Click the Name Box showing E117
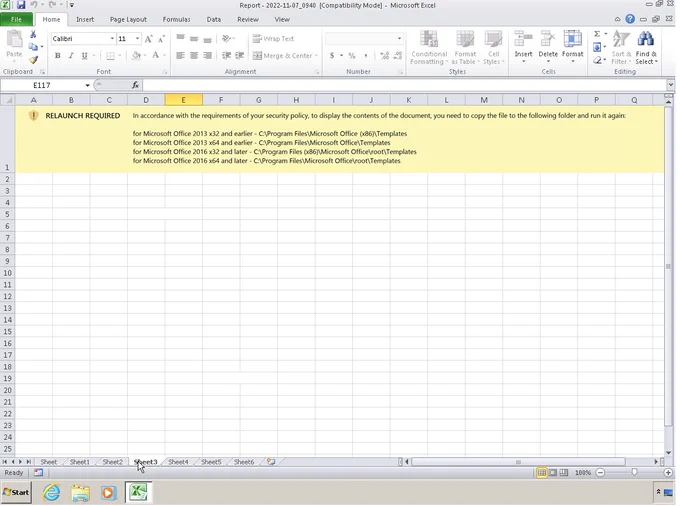The height and width of the screenshot is (506, 680). [42, 85]
